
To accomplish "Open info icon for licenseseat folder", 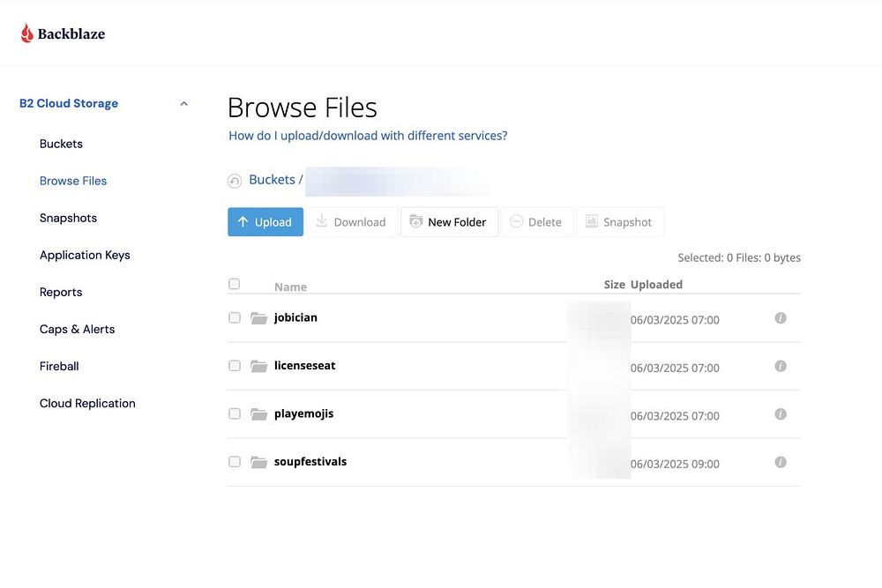I will coord(781,366).
